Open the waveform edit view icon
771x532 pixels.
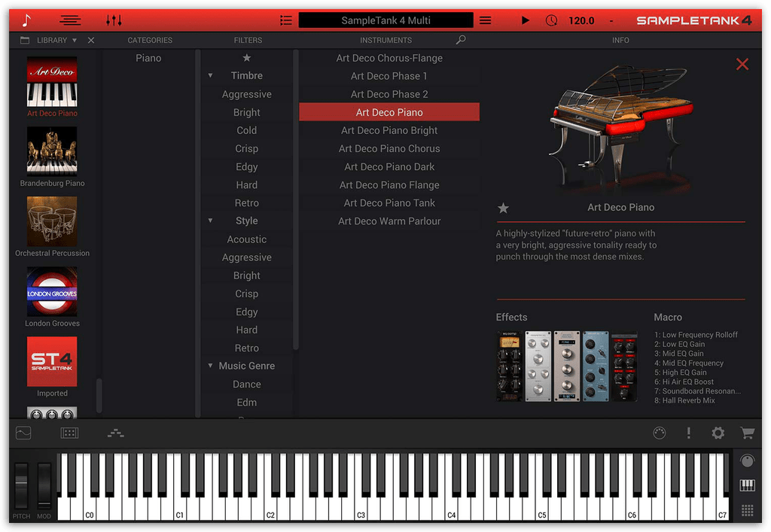tap(23, 433)
